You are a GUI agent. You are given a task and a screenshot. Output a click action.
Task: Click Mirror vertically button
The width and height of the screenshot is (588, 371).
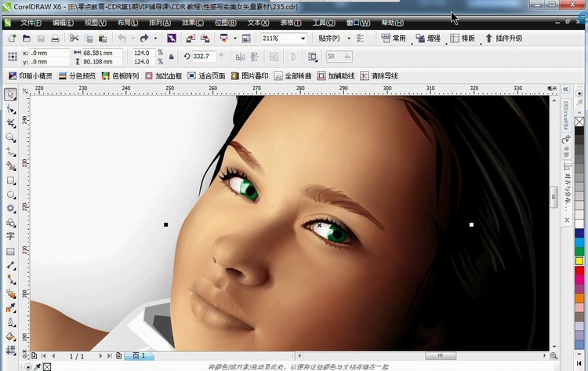(x=255, y=57)
